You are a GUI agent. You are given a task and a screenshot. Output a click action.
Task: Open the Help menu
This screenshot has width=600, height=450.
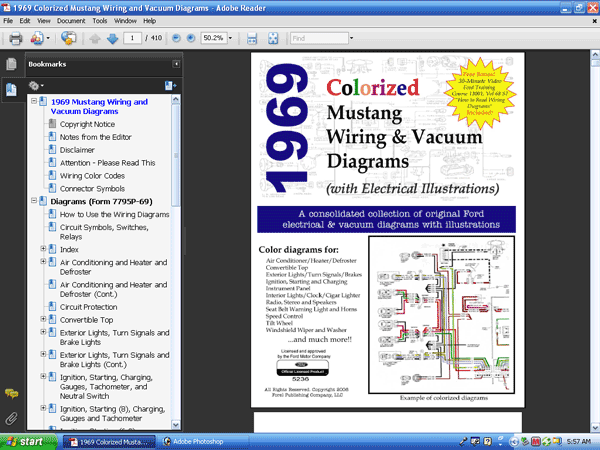(x=149, y=21)
